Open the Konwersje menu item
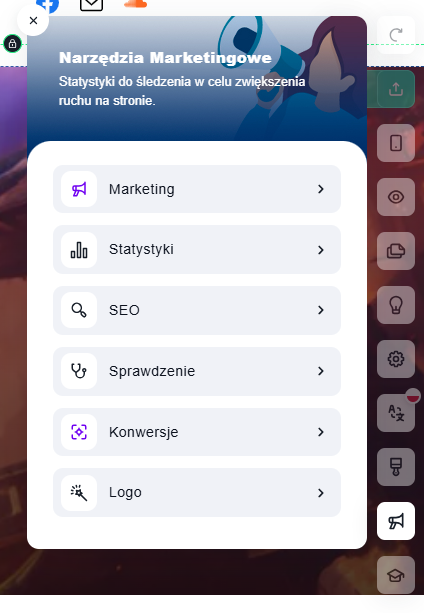 point(197,432)
